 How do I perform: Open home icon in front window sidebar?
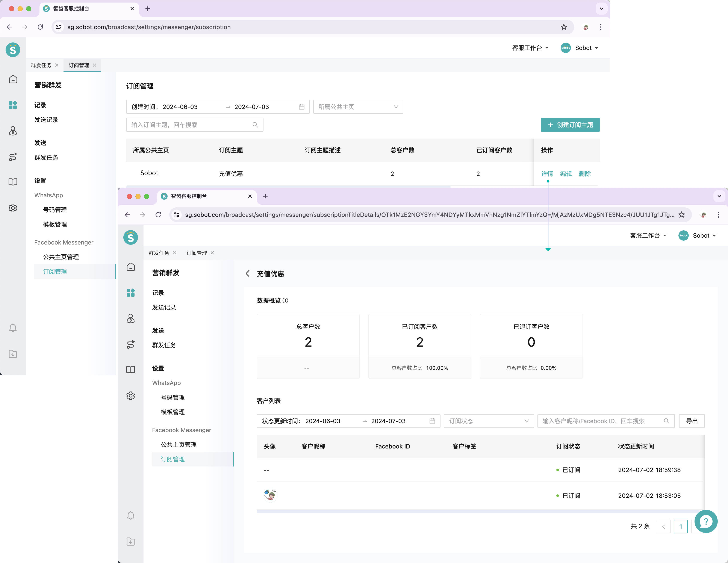131,267
